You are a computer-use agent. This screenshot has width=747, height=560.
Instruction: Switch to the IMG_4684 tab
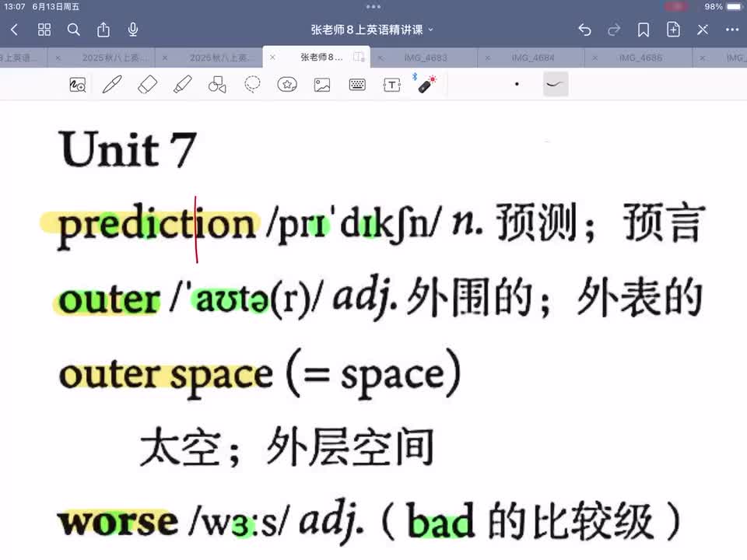[533, 58]
